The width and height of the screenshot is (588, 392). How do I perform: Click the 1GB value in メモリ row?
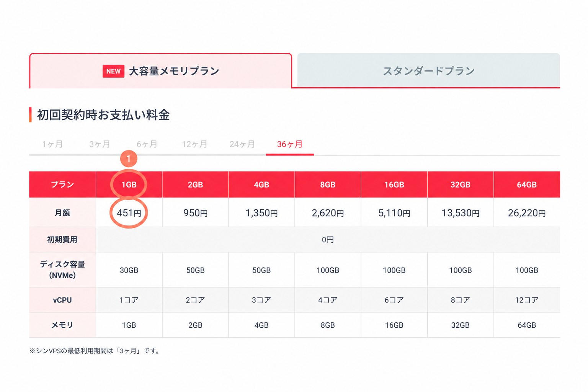pos(129,325)
